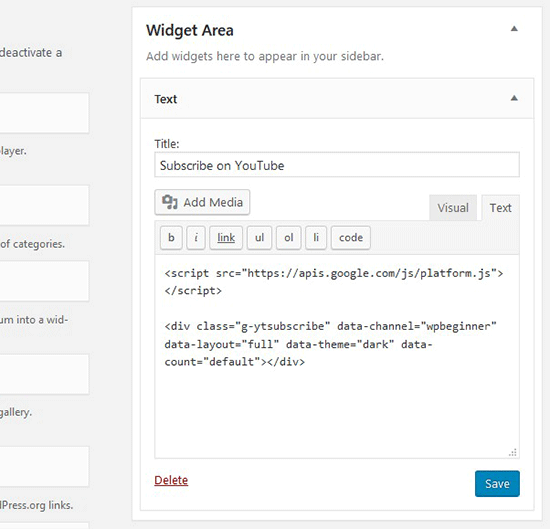Screen dimensions: 550x529
Task: Click the Title input field
Action: 337,165
